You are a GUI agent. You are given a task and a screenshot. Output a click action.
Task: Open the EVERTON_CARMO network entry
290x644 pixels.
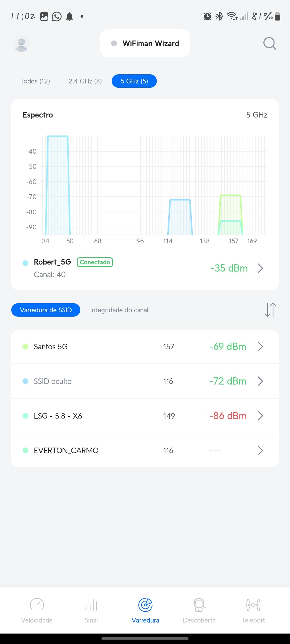145,451
